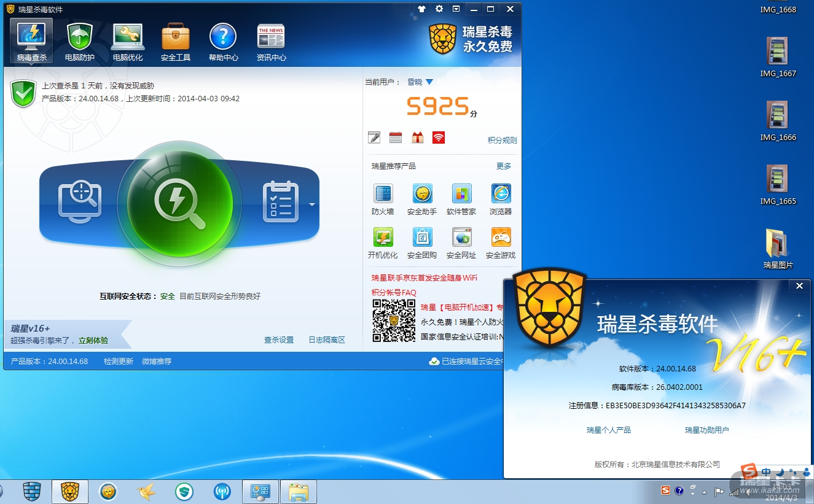Image resolution: width=814 pixels, height=504 pixels.
Task: Expand the custom scan dropdown arrow
Action: [312, 204]
